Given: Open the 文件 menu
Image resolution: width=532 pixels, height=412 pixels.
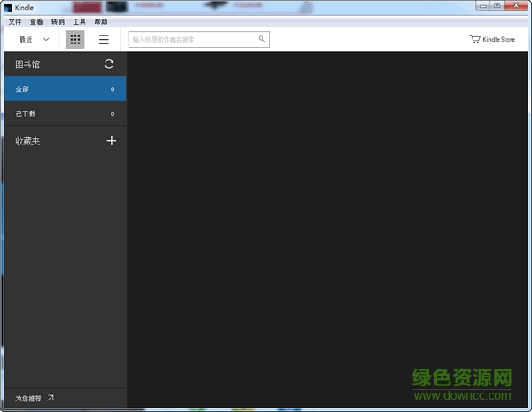Looking at the screenshot, I should point(14,21).
